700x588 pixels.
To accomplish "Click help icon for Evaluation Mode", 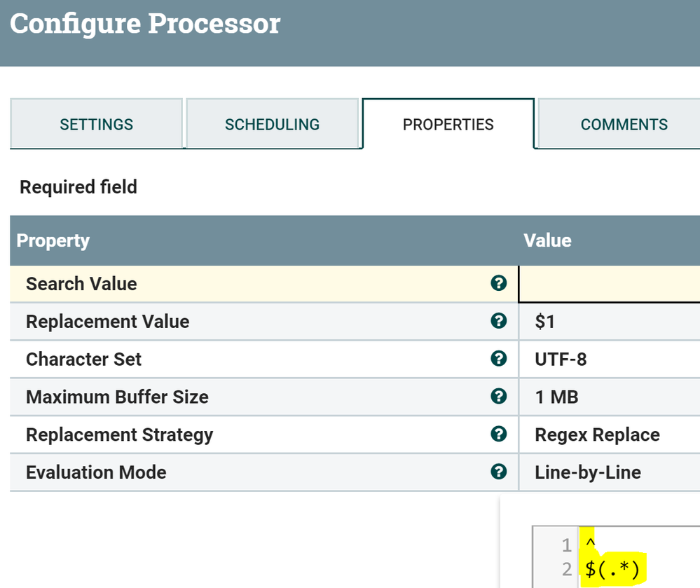I will point(498,472).
